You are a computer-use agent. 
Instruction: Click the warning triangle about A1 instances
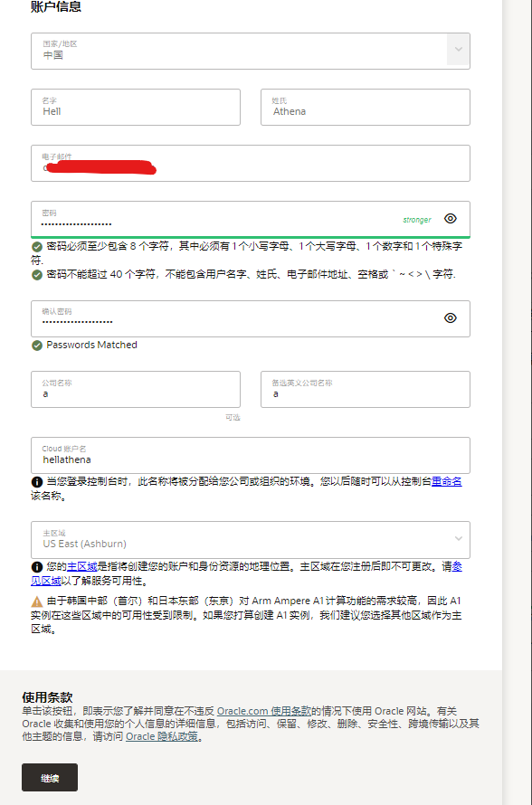coord(37,601)
